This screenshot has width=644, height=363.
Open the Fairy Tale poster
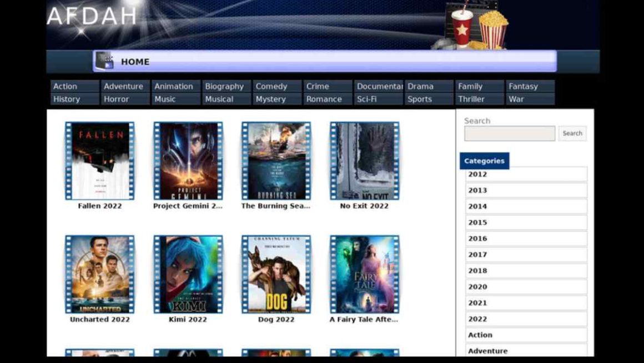point(365,274)
